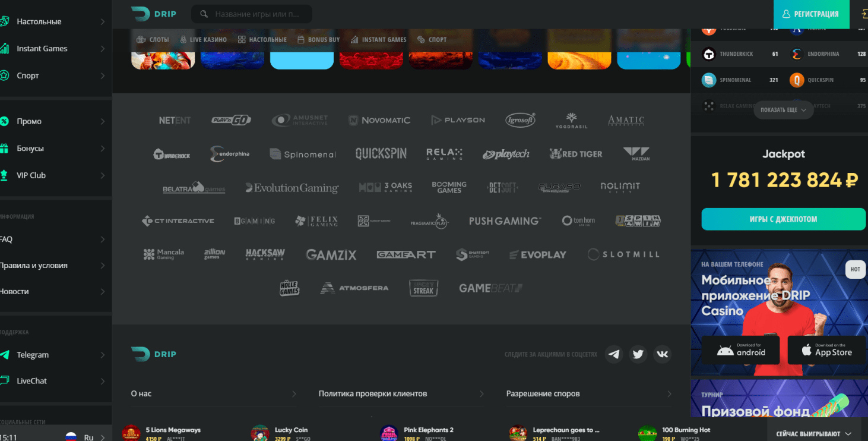Screen dimensions: 868x441
Task: Click the Quickspin provider logo
Action: (381, 154)
